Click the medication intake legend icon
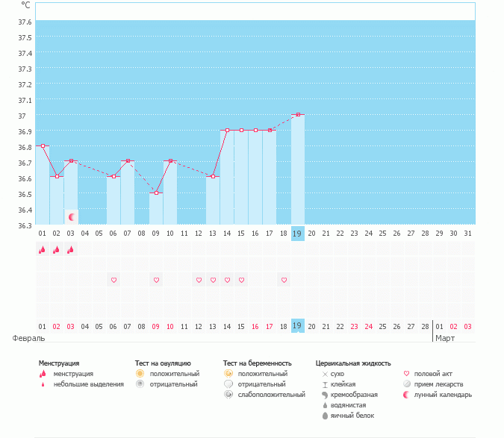The image size is (504, 438). click(407, 384)
